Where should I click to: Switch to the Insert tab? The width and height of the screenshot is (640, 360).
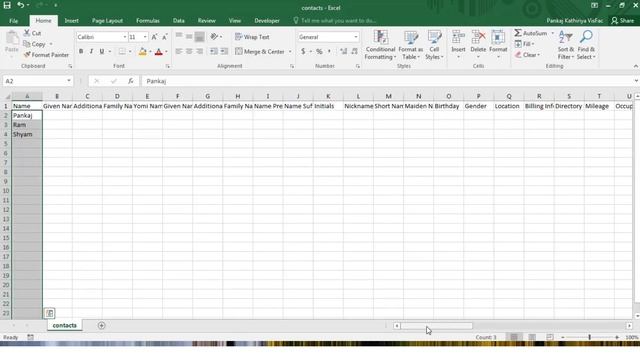[71, 20]
